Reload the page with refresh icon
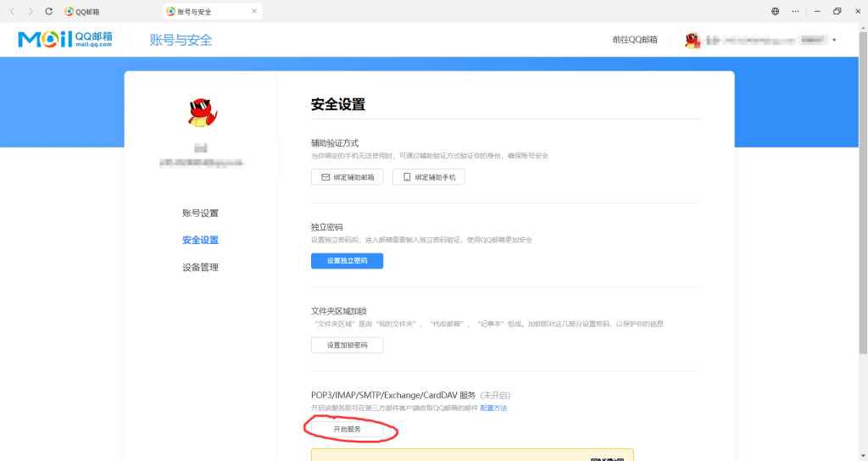Screen dimensions: 868x461 point(48,12)
